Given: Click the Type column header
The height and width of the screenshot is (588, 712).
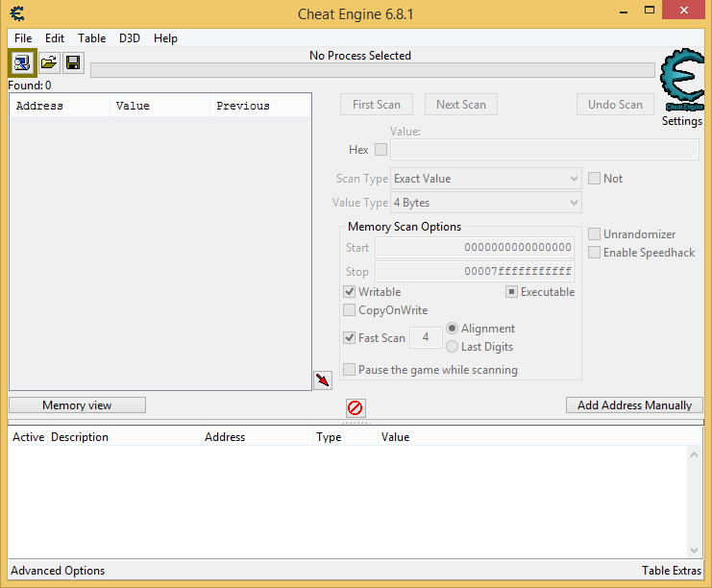Looking at the screenshot, I should tap(345, 437).
